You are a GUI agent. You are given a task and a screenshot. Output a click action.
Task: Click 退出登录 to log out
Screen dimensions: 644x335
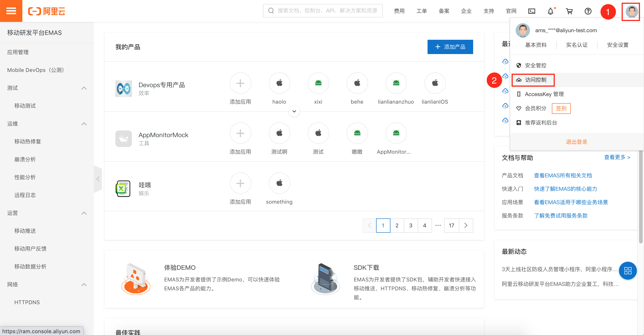click(x=576, y=142)
